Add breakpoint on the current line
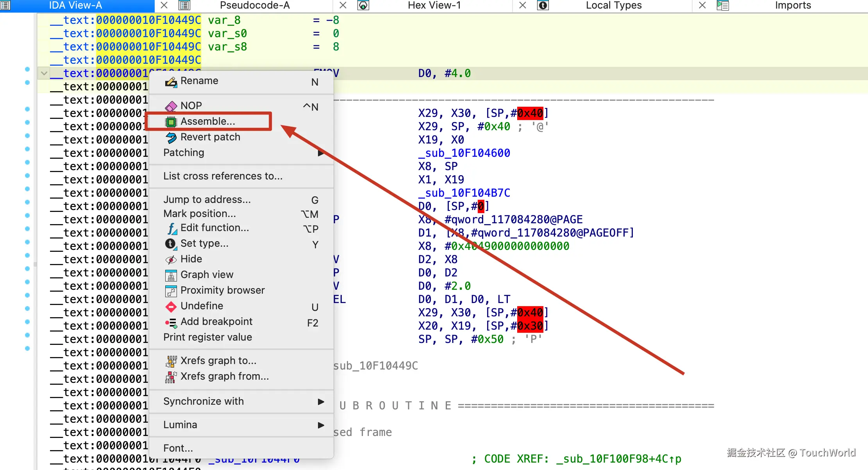Image resolution: width=868 pixels, height=470 pixels. (216, 321)
